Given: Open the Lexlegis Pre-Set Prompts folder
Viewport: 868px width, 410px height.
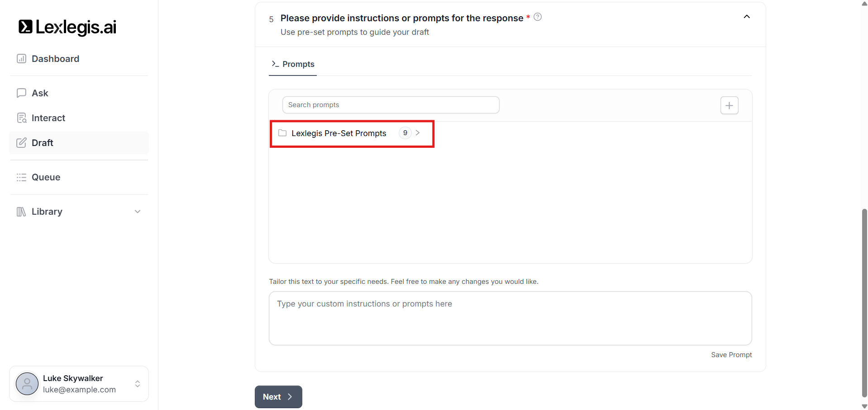Looking at the screenshot, I should tap(339, 133).
